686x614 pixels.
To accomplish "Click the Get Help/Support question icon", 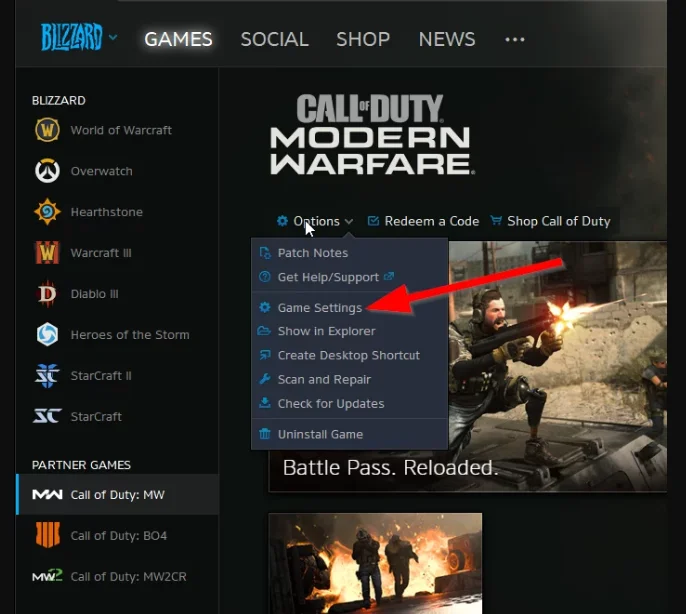I will point(265,277).
